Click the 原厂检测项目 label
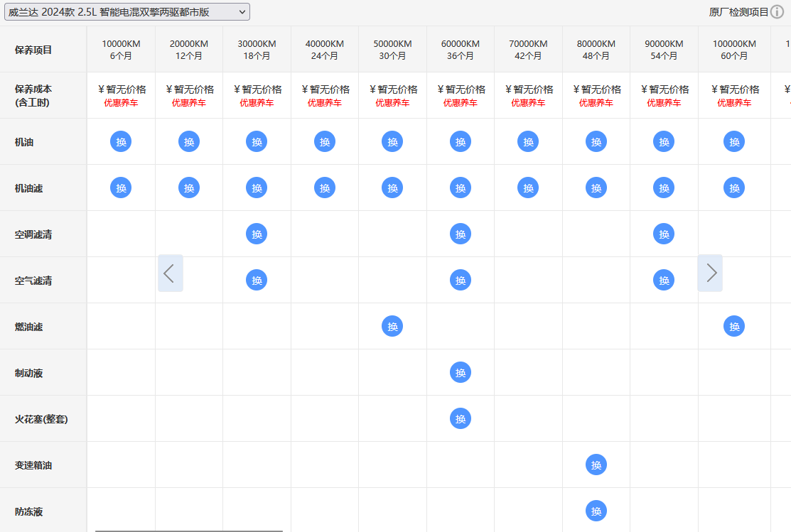 coord(738,12)
